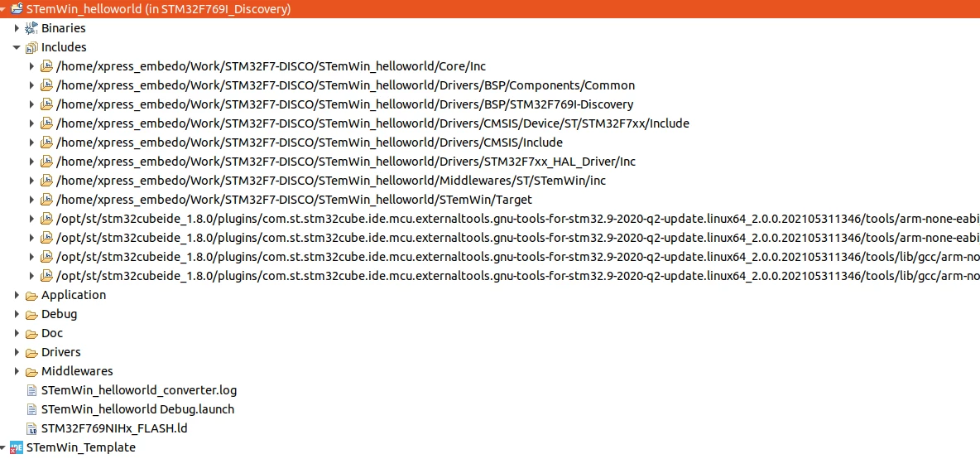Viewport: 980px width, 459px height.
Task: Select the 'Application' folder name
Action: [74, 295]
